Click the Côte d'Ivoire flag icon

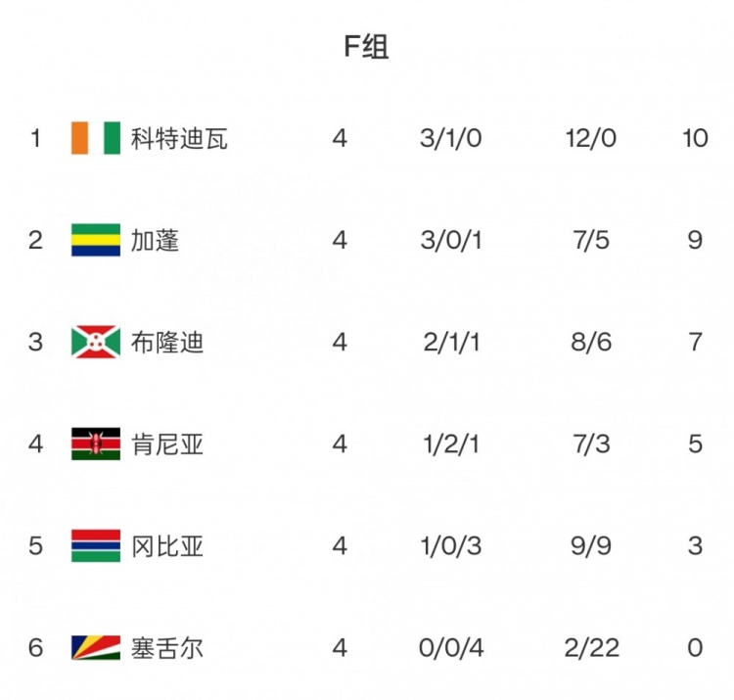[95, 138]
